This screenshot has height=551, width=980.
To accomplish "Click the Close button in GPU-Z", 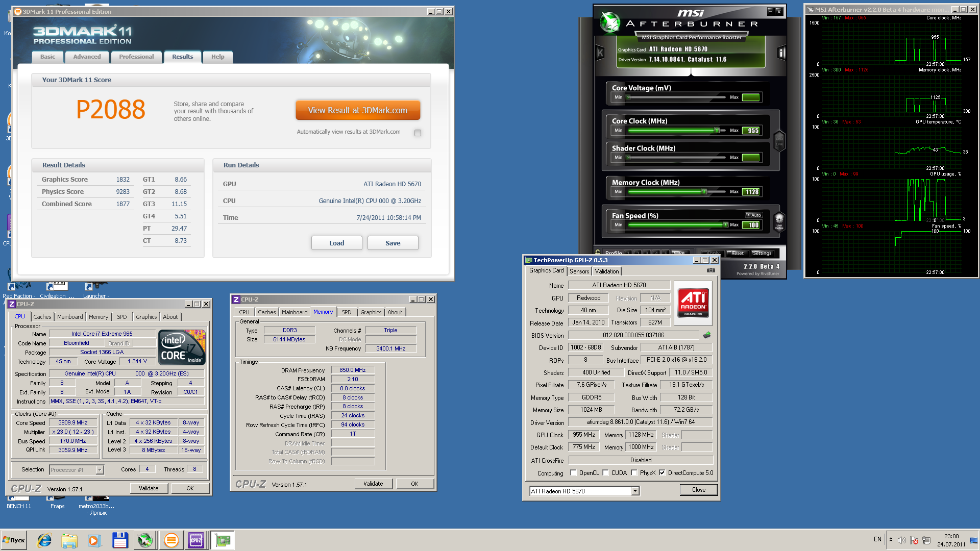I will (x=699, y=490).
